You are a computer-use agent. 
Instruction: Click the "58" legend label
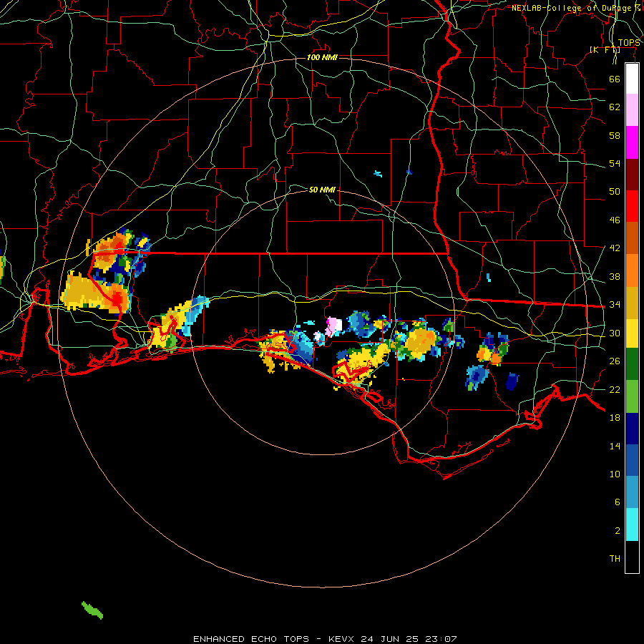615,135
